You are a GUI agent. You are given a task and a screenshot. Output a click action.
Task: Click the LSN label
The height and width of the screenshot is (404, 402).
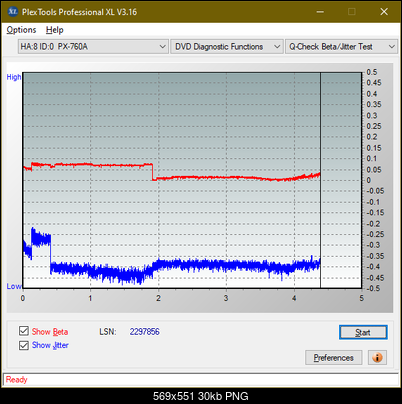coord(108,332)
